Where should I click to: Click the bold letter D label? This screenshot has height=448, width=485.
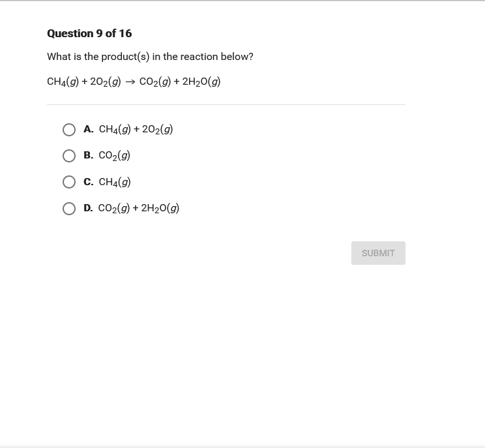[88, 208]
